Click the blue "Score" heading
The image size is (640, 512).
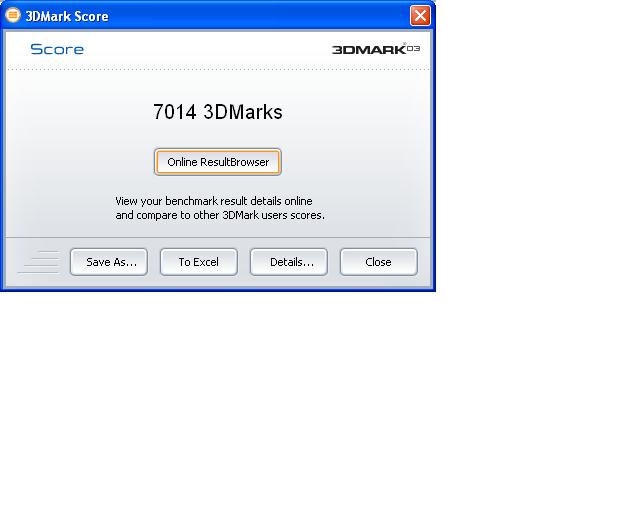point(57,49)
